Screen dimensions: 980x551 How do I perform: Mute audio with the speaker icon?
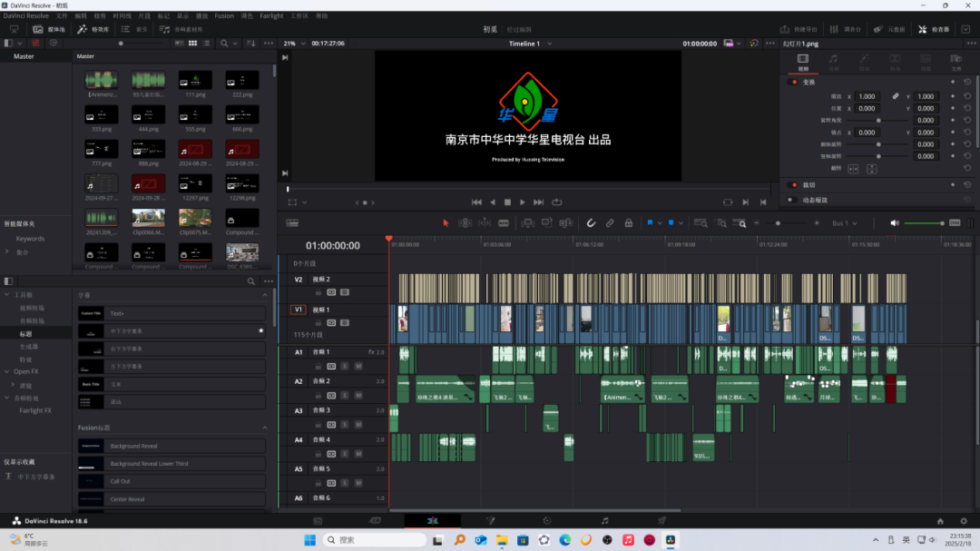point(895,223)
